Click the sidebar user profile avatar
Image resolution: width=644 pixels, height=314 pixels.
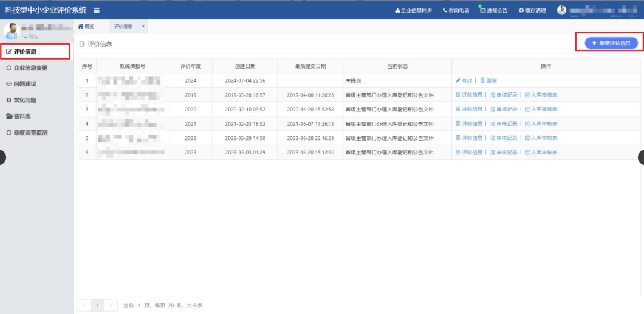click(11, 31)
